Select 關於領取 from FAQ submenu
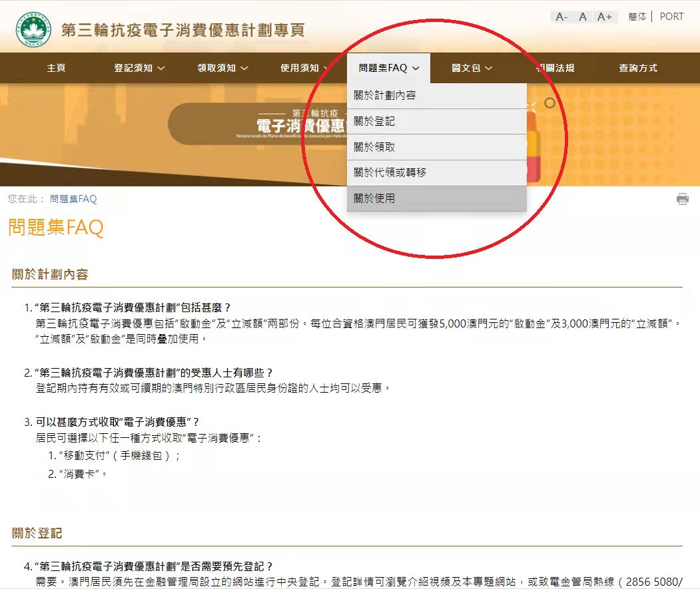 [374, 147]
